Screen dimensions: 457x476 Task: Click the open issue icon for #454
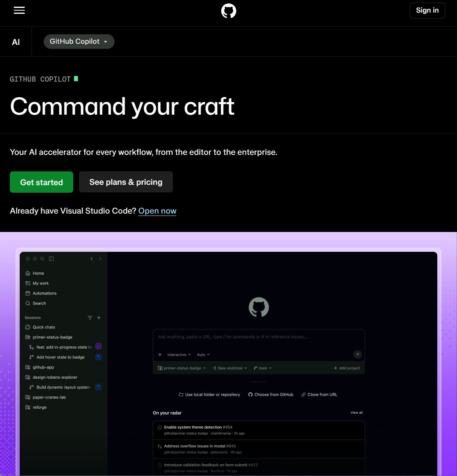tap(160, 428)
